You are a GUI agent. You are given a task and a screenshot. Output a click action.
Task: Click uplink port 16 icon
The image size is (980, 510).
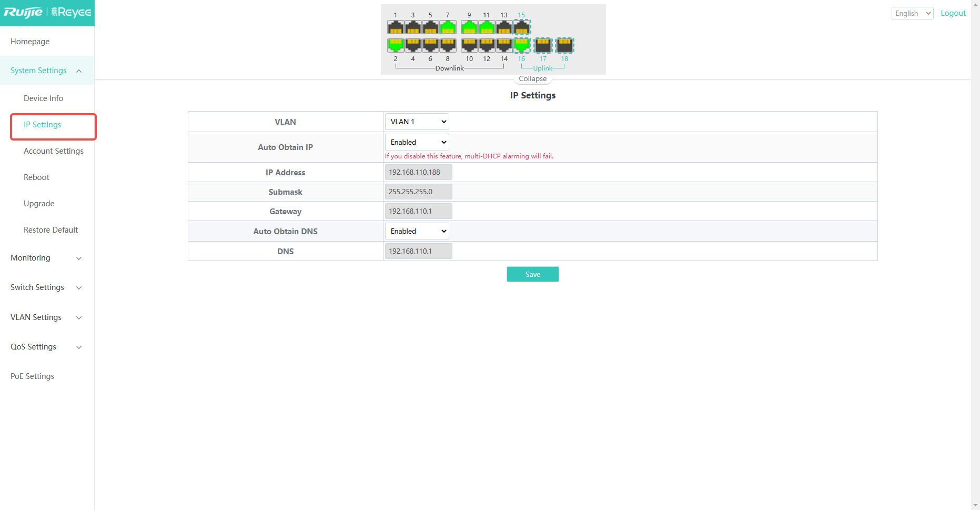pos(521,45)
